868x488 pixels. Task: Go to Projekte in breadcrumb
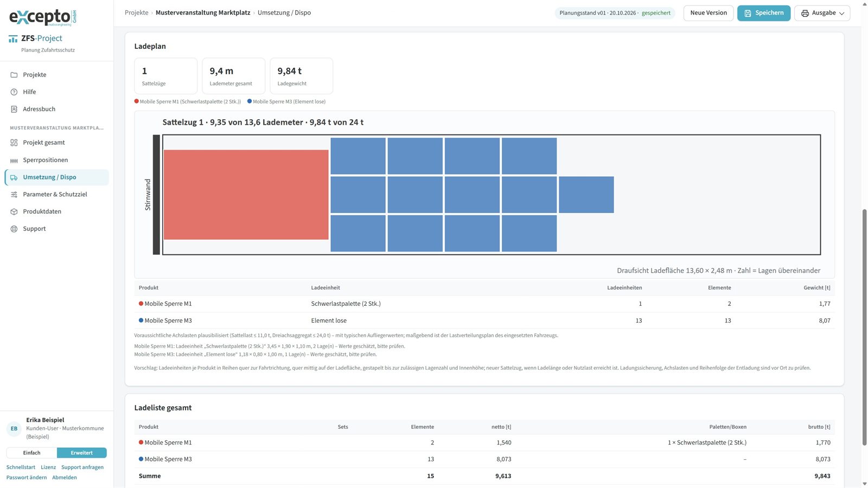point(137,12)
